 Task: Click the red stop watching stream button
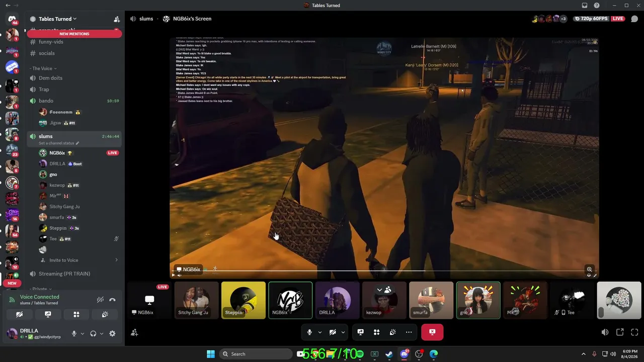(432, 332)
